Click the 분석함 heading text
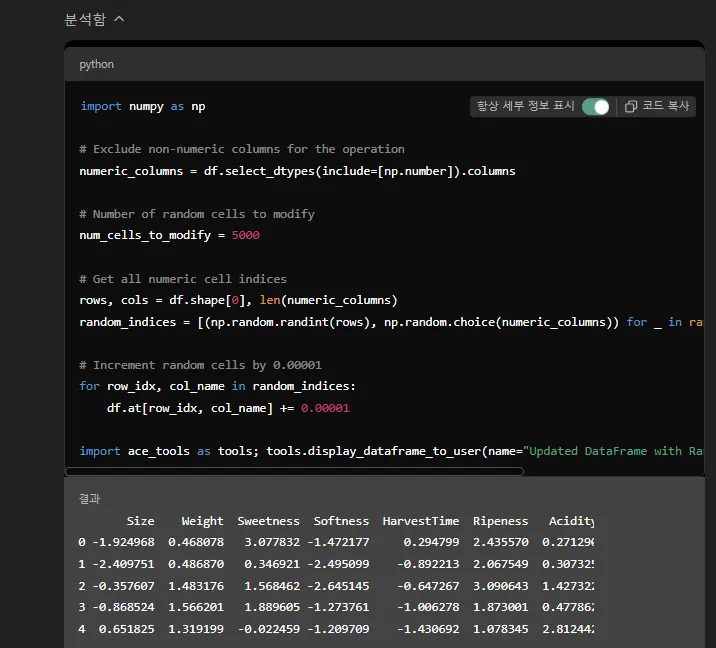 tap(85, 19)
